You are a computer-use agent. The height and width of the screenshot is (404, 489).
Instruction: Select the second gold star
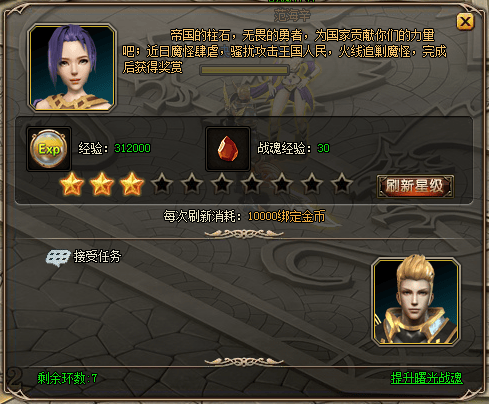click(102, 184)
